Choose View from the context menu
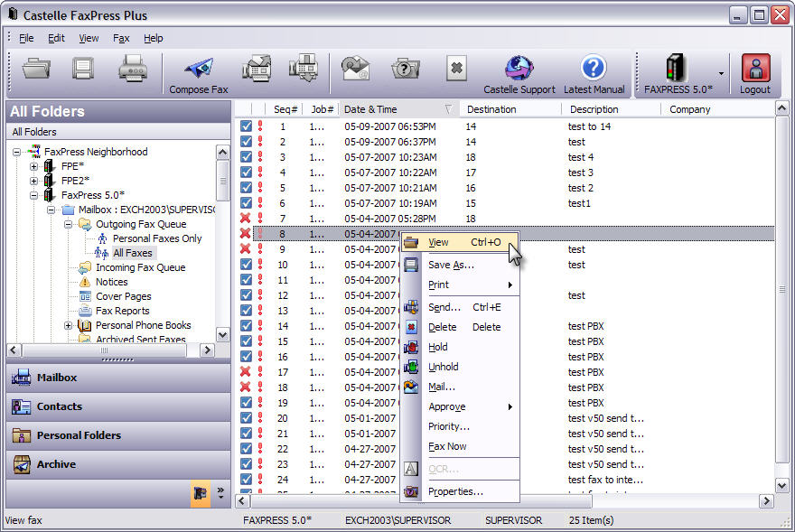Viewport: 795px width, 532px height. [461, 242]
